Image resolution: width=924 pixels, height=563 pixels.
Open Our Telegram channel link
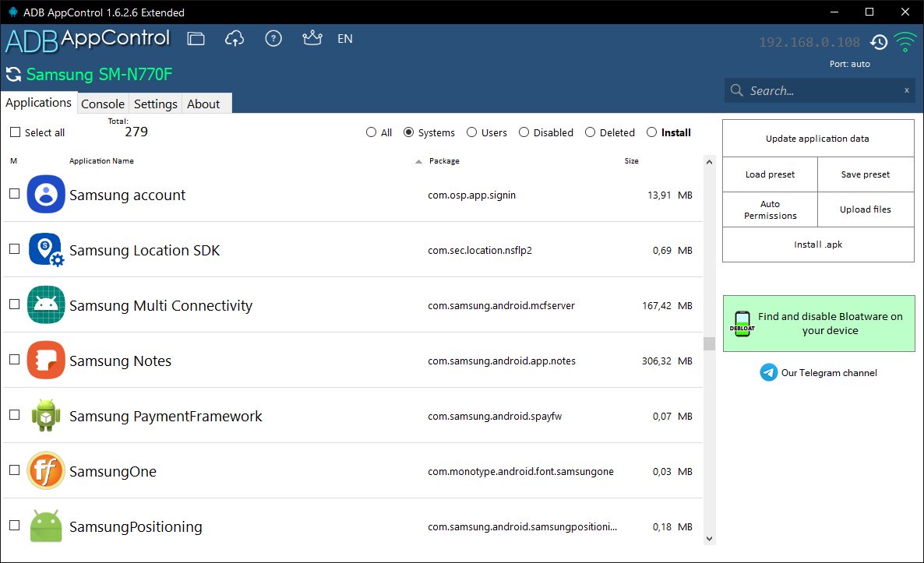pyautogui.click(x=829, y=373)
